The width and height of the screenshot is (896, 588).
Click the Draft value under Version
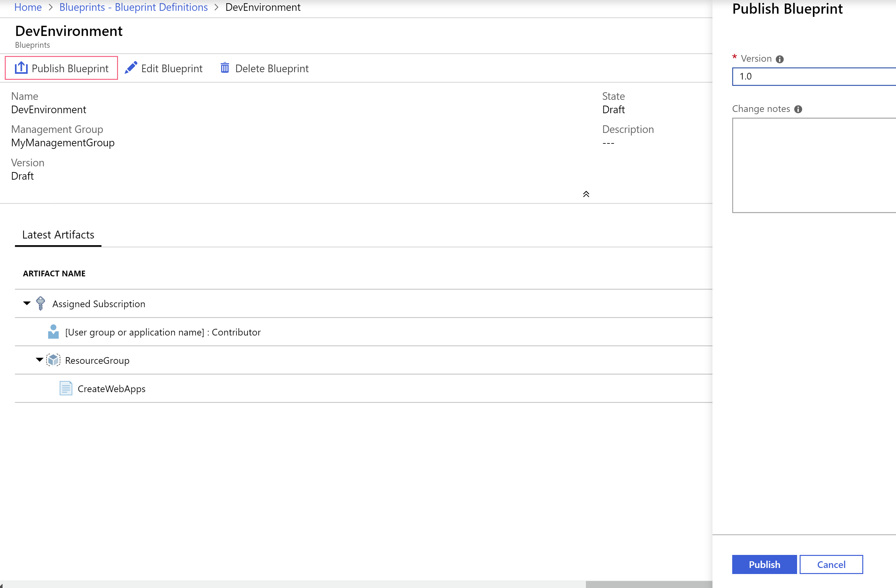22,176
